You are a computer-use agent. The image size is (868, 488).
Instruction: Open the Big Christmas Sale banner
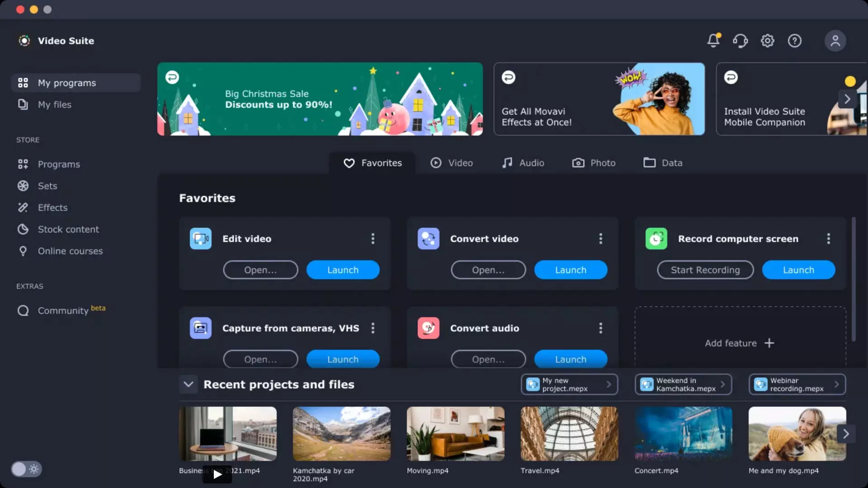click(x=320, y=99)
